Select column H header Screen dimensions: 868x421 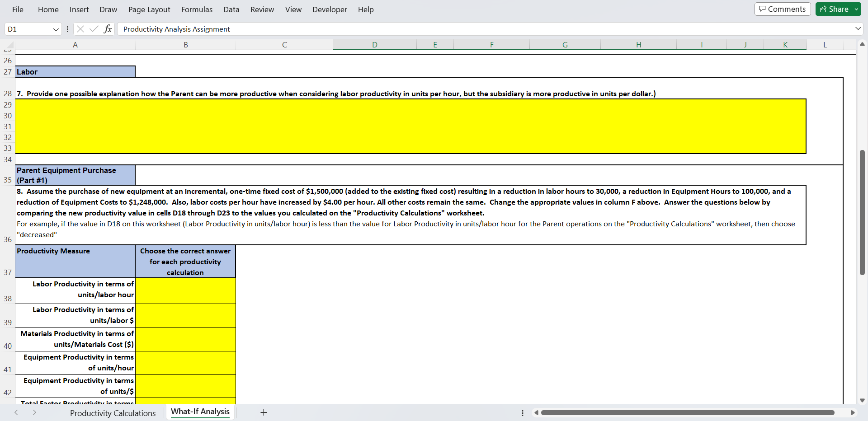click(638, 44)
